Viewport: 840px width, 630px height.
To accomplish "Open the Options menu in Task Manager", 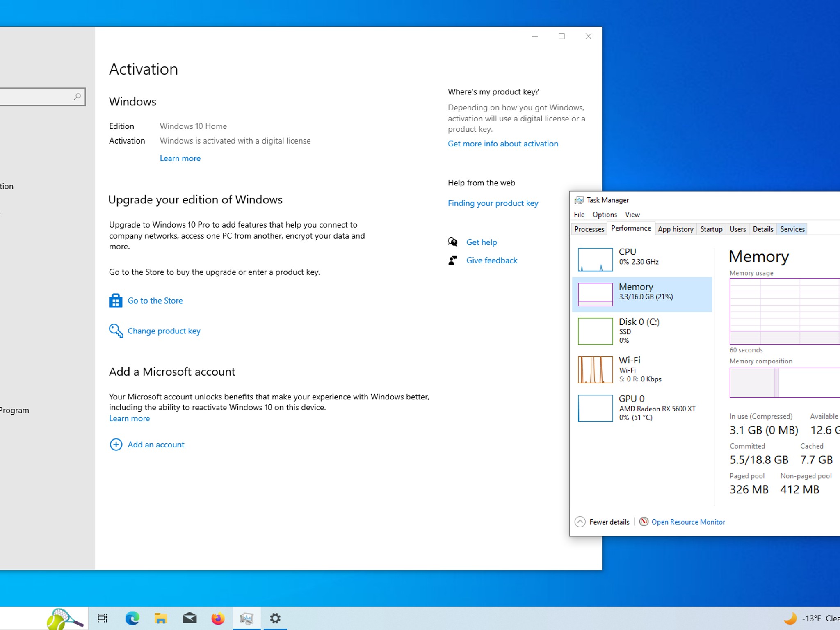I will coord(605,215).
